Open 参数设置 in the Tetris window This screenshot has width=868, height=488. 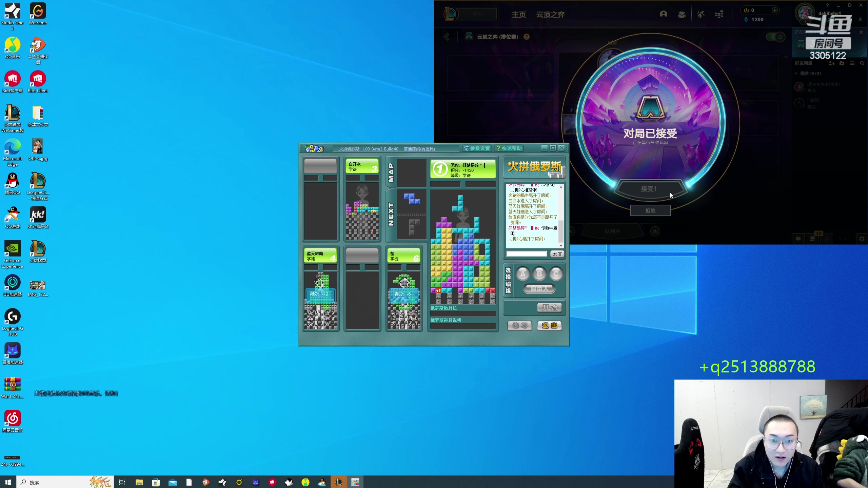477,148
